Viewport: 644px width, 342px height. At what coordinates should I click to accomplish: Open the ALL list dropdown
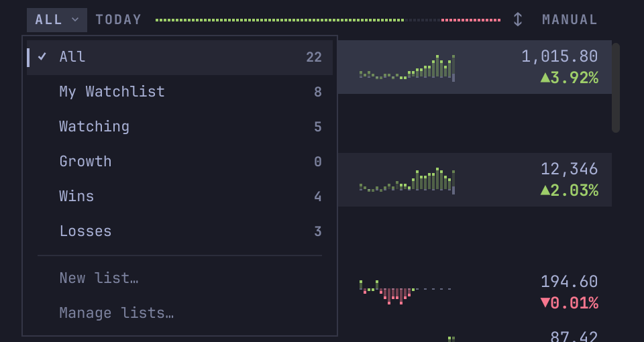56,19
